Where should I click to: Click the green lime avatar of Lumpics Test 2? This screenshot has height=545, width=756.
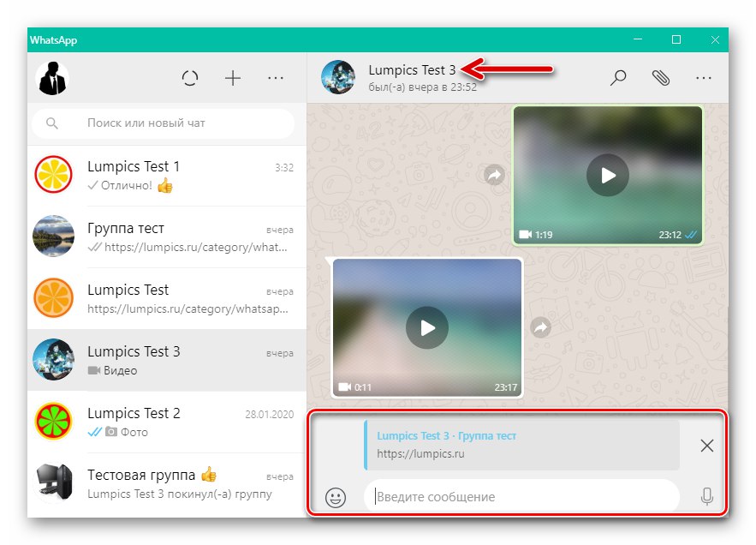coord(53,422)
